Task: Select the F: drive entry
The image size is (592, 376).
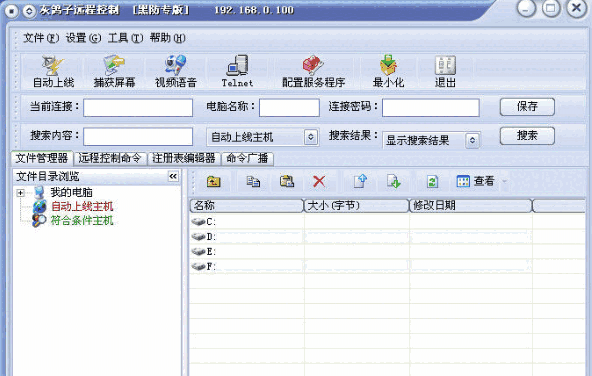Action: coord(204,267)
